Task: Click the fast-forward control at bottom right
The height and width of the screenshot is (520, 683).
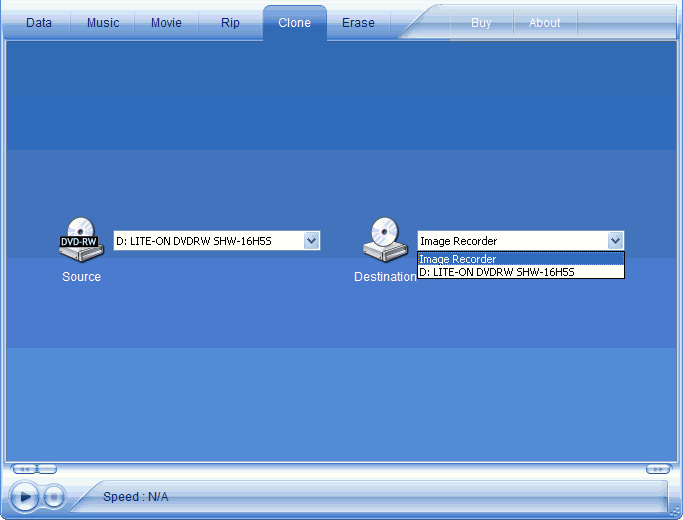Action: pyautogui.click(x=658, y=469)
